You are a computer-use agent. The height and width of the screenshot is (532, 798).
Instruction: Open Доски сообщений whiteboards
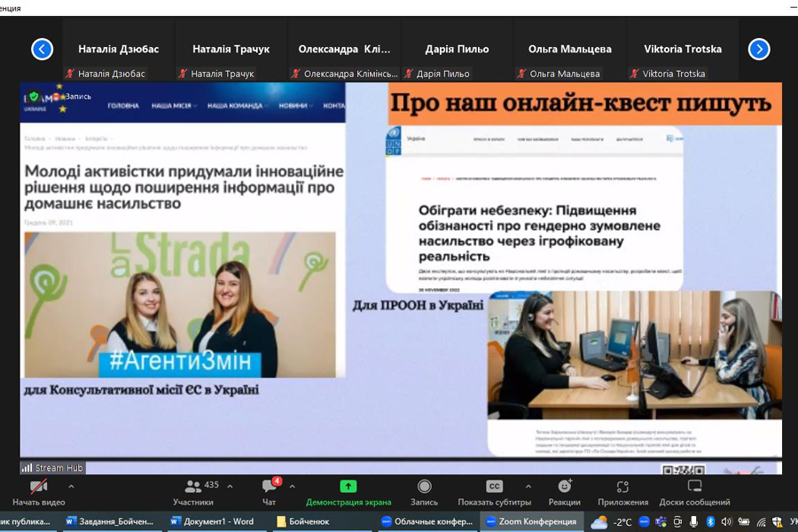694,492
